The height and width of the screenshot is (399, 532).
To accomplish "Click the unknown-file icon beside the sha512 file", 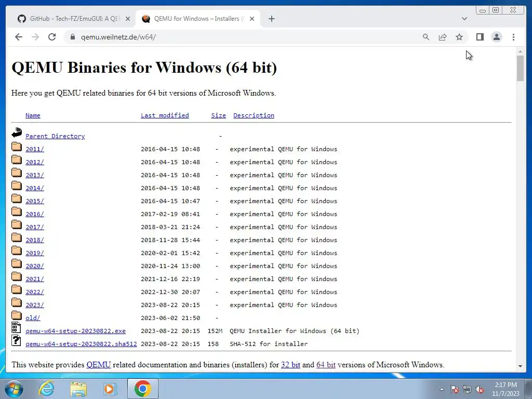I will pos(16,340).
